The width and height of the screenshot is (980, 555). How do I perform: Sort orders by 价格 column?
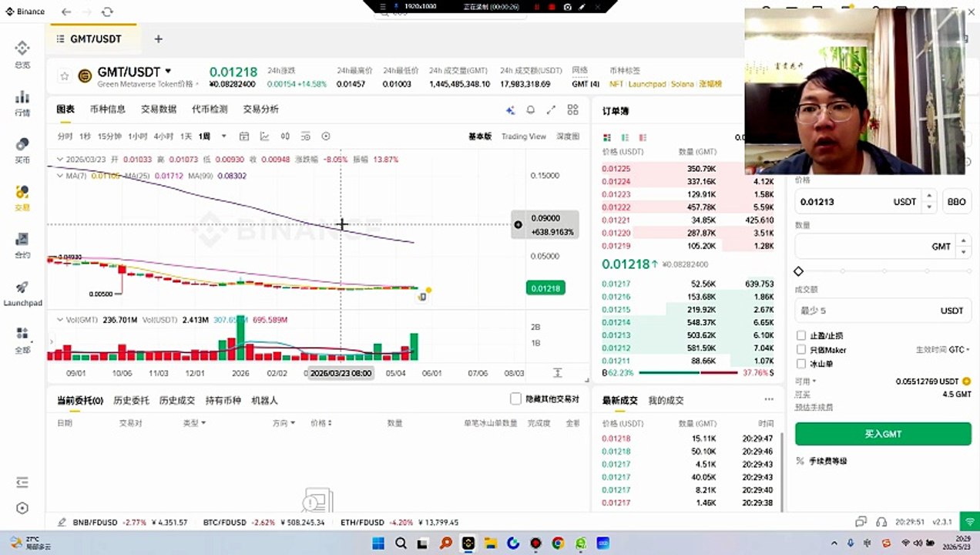(321, 423)
